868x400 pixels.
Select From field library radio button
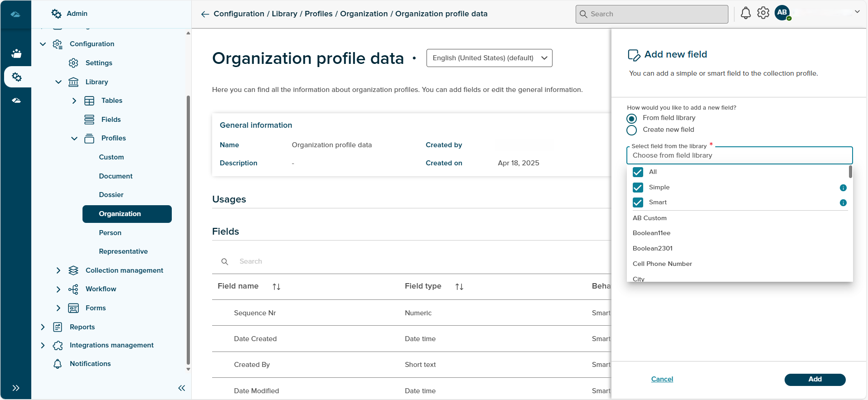(x=631, y=119)
